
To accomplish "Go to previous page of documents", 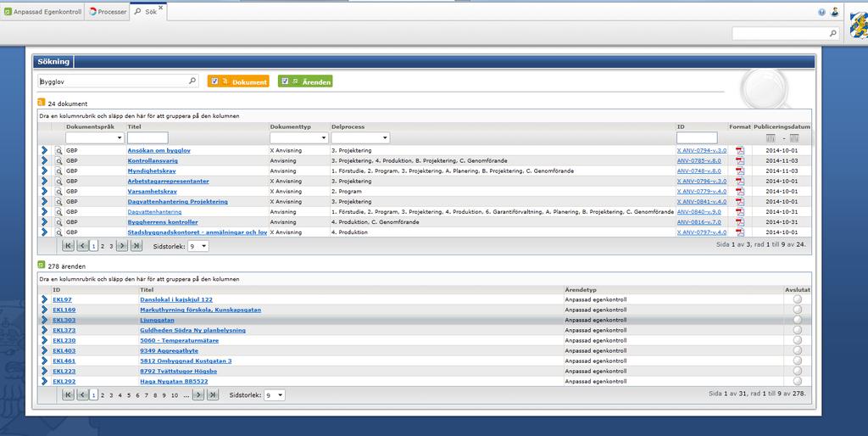I will tap(82, 245).
